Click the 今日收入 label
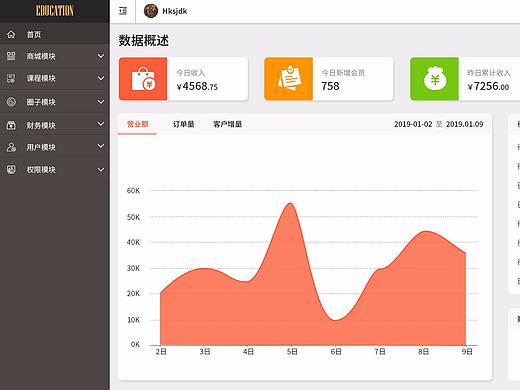This screenshot has width=520, height=390. click(191, 73)
